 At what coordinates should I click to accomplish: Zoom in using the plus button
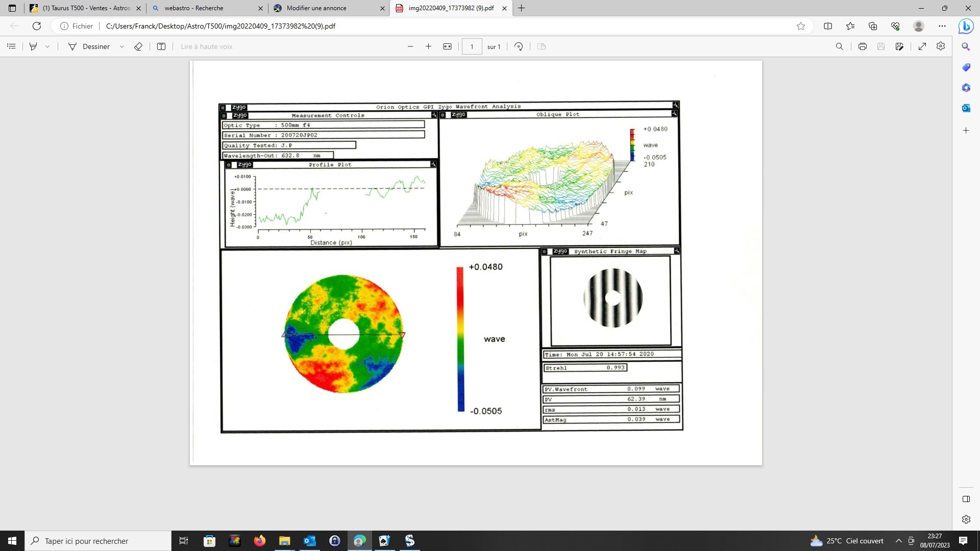pyautogui.click(x=428, y=46)
